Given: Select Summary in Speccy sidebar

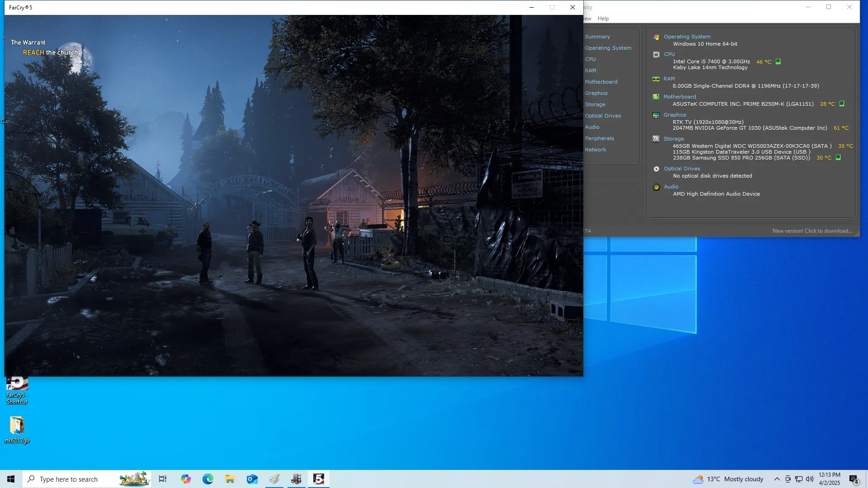Looking at the screenshot, I should click(x=598, y=37).
